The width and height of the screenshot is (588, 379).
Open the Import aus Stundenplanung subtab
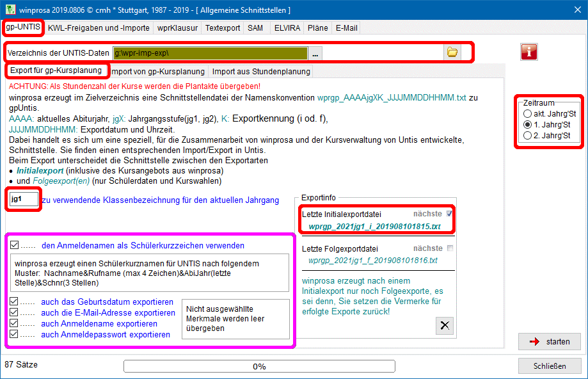click(x=261, y=72)
